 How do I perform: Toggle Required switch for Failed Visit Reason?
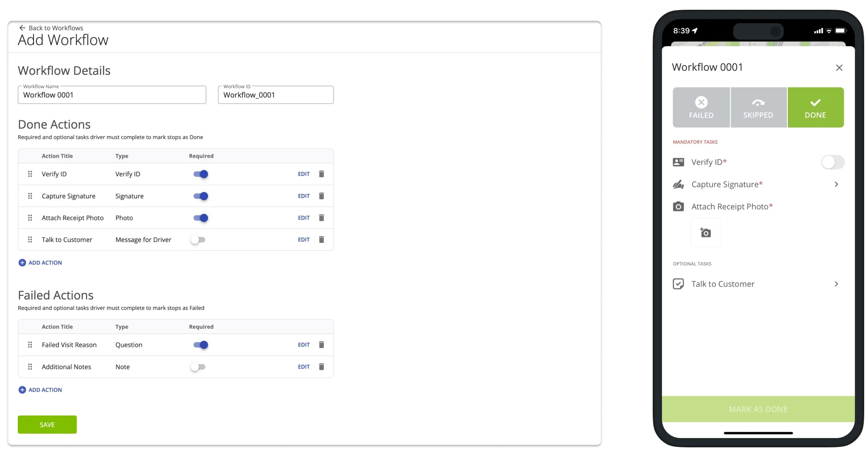[x=201, y=345]
